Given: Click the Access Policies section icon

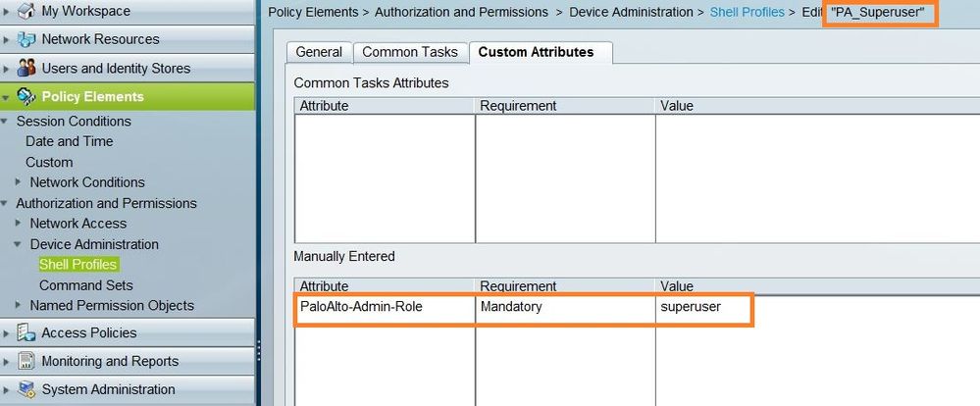Looking at the screenshot, I should [x=26, y=332].
